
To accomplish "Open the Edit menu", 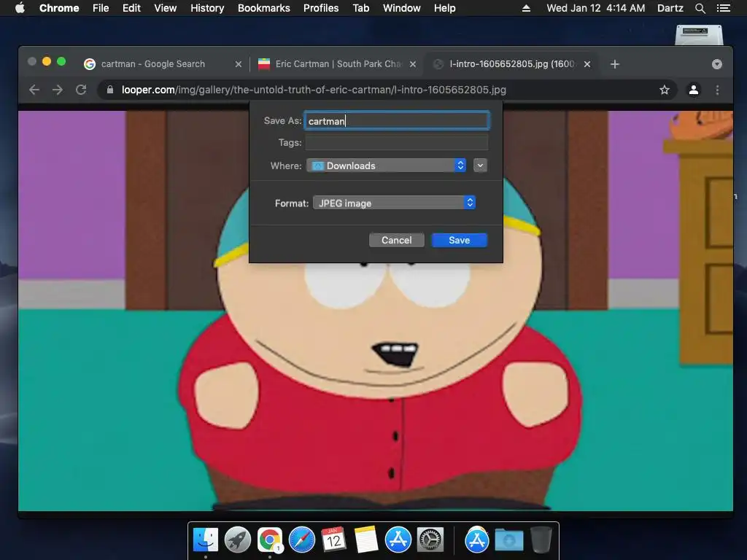I will coord(131,8).
